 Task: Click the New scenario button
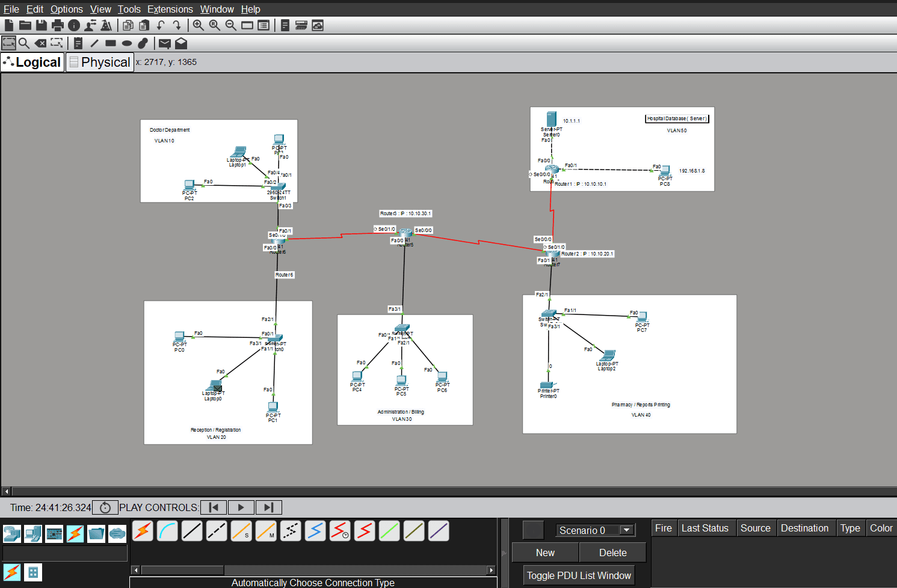(x=546, y=553)
